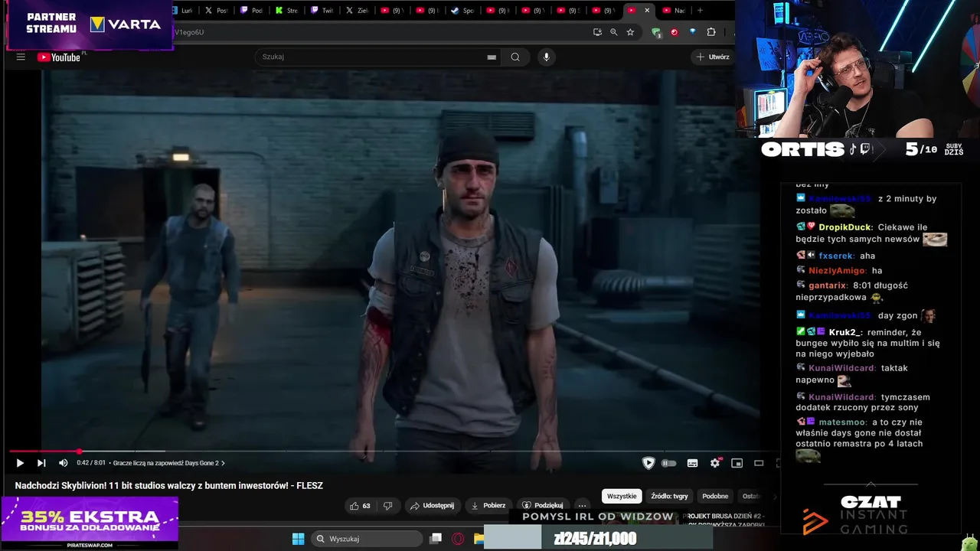Click matesmoo username in chat

tap(842, 422)
